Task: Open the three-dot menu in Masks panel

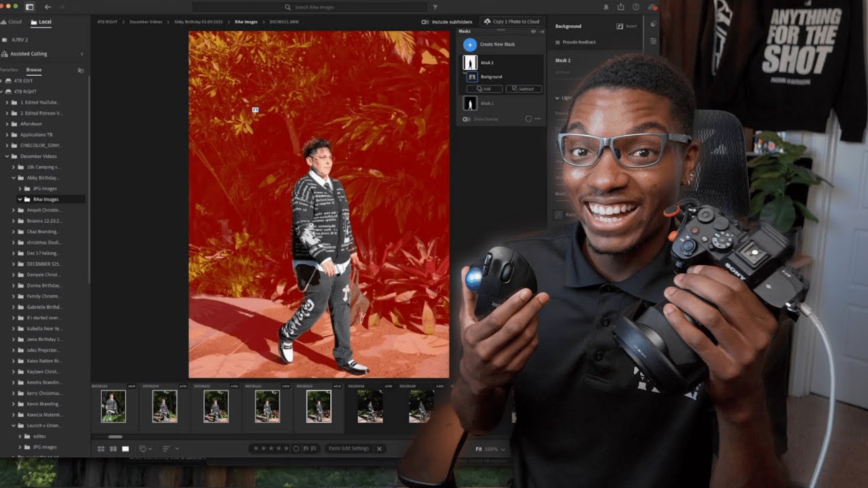Action: pos(537,119)
